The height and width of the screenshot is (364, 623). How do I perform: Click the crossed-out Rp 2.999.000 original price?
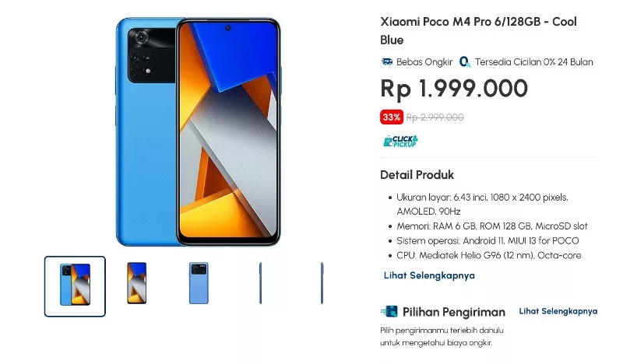pos(435,117)
